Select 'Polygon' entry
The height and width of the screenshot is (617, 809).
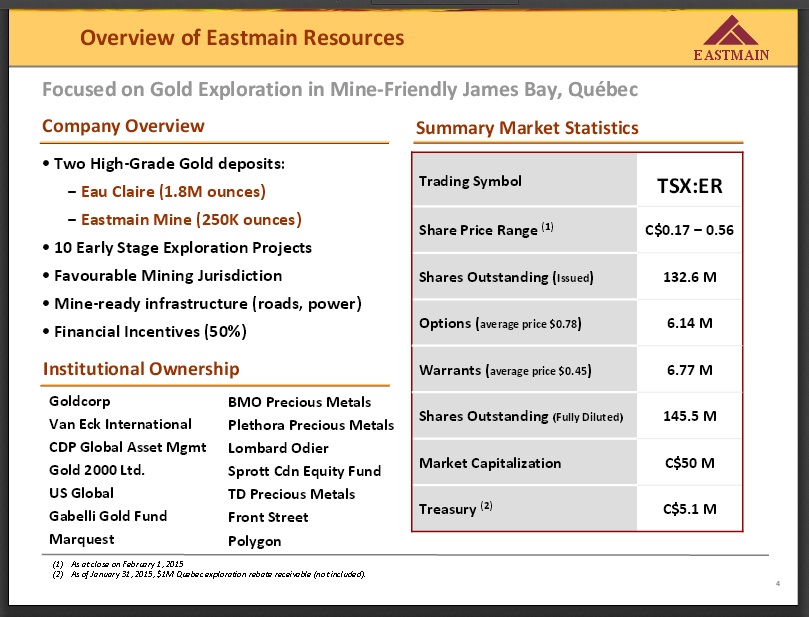[x=255, y=541]
